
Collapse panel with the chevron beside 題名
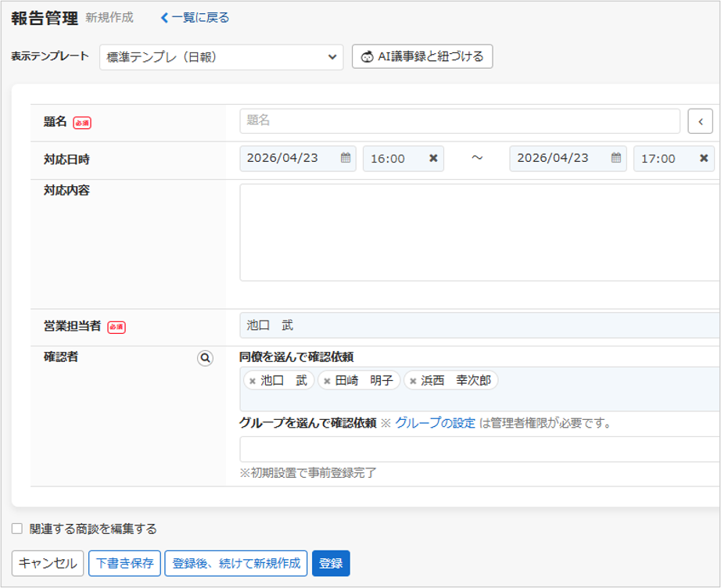click(700, 121)
